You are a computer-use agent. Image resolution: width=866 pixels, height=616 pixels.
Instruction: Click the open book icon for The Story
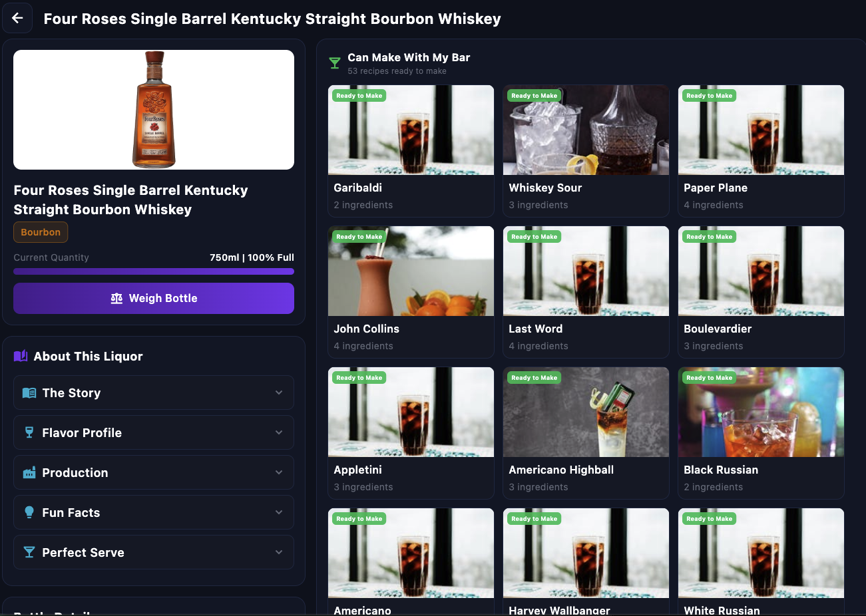point(29,393)
